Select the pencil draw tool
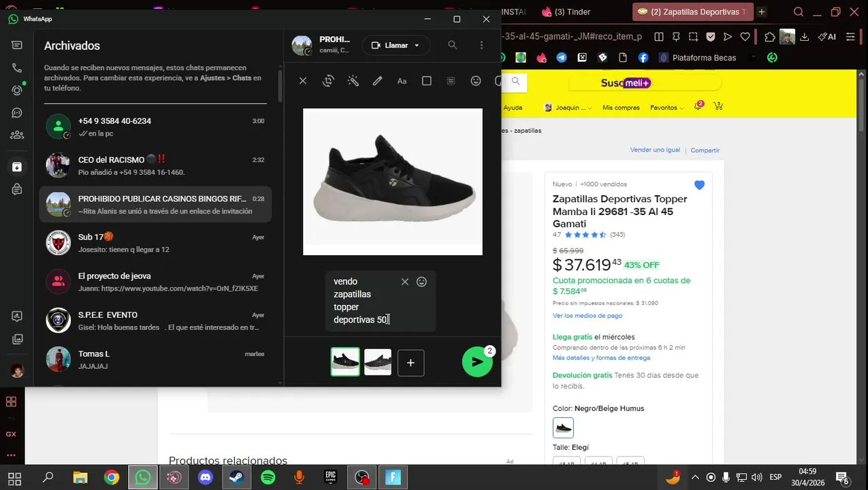This screenshot has width=868, height=490. (377, 81)
